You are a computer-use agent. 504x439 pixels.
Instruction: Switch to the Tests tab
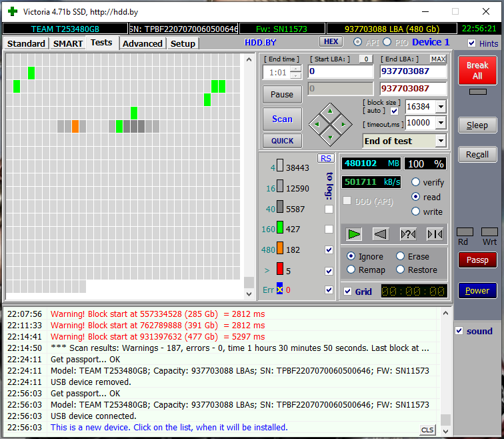point(101,43)
